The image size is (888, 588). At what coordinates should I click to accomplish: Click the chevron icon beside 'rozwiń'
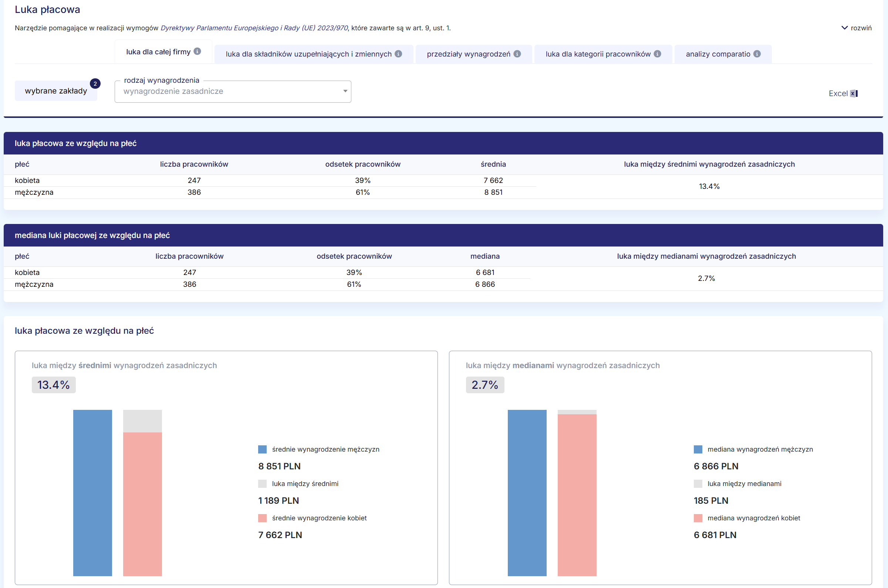pyautogui.click(x=844, y=28)
